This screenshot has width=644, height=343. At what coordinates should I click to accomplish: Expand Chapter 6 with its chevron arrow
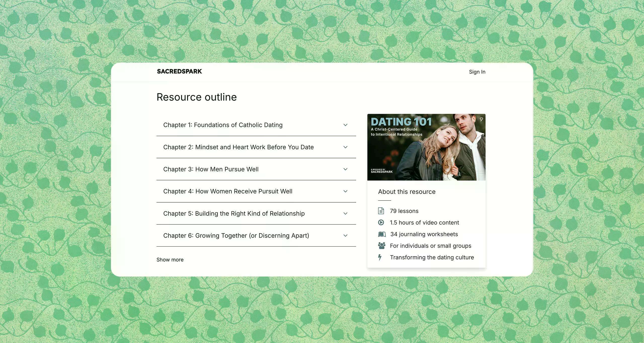345,236
